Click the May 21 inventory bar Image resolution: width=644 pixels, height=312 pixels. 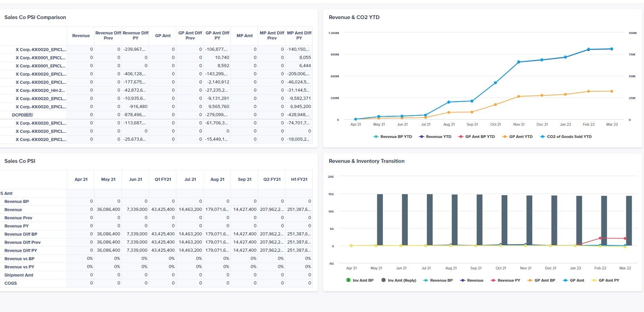pos(380,220)
